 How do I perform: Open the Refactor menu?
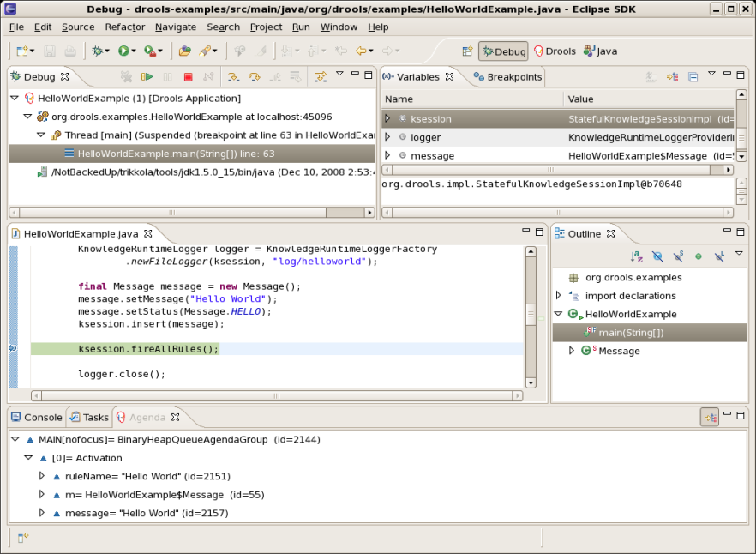(x=125, y=27)
